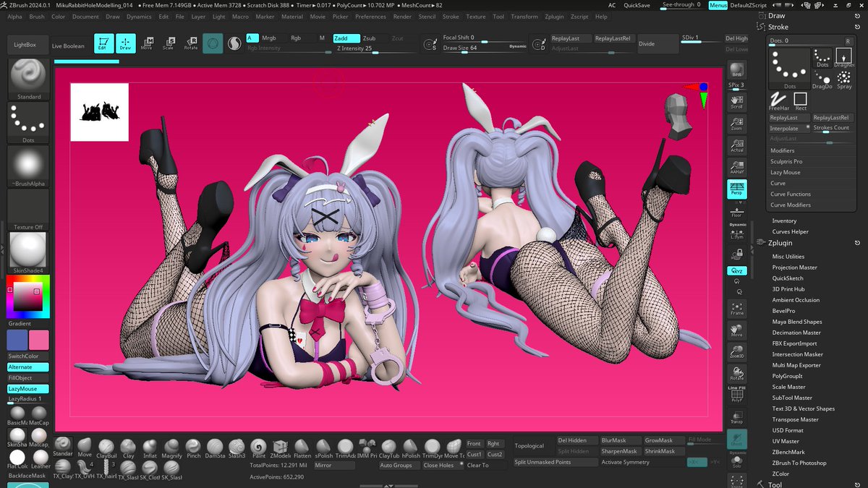Toggle Live Boolean mode
Viewport: 868px width, 488px height.
68,46
